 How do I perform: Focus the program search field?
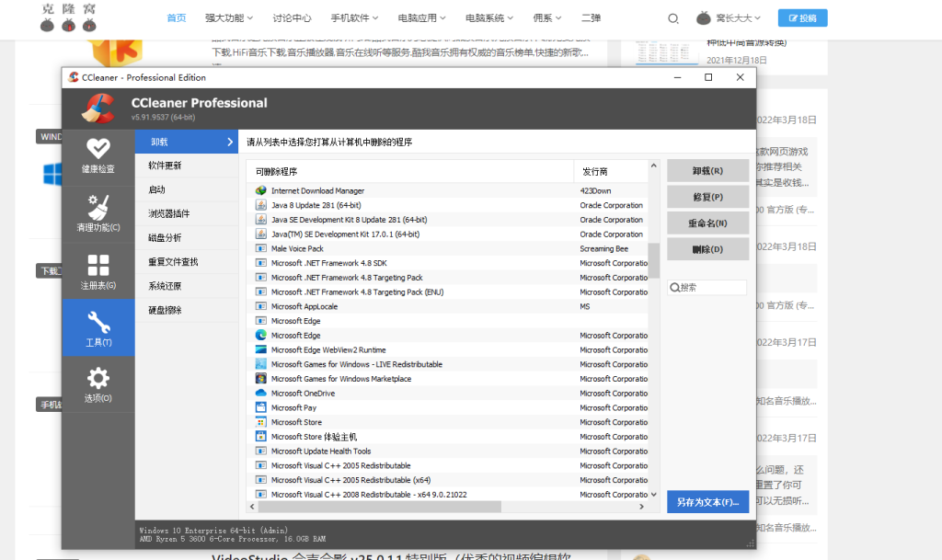(707, 288)
